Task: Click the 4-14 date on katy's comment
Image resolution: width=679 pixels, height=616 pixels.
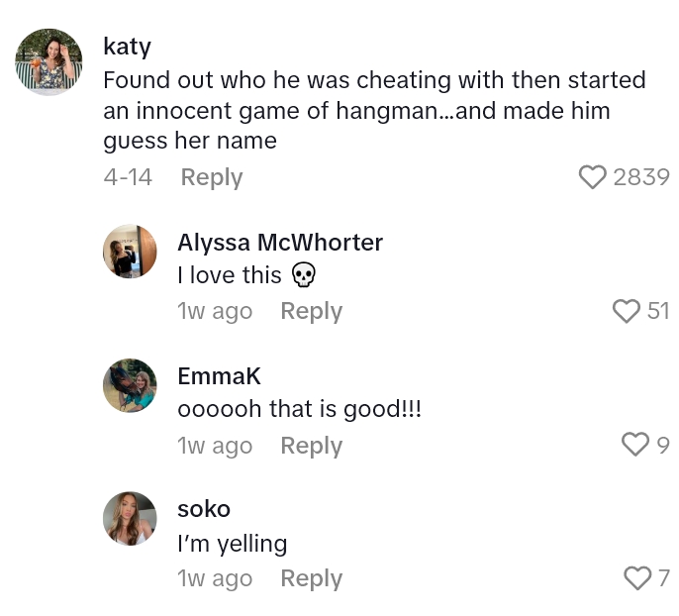Action: point(128,177)
